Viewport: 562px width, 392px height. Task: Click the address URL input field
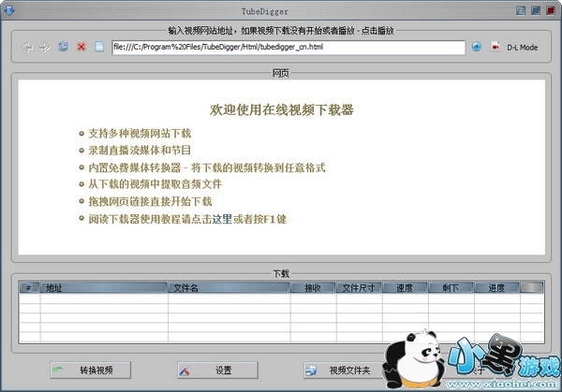click(288, 48)
